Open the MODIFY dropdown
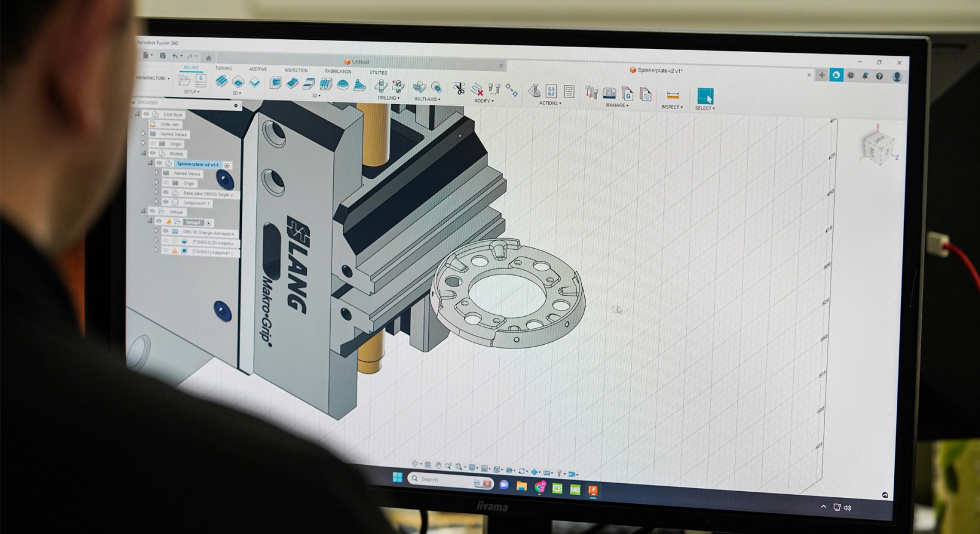980x534 pixels. pos(483,101)
